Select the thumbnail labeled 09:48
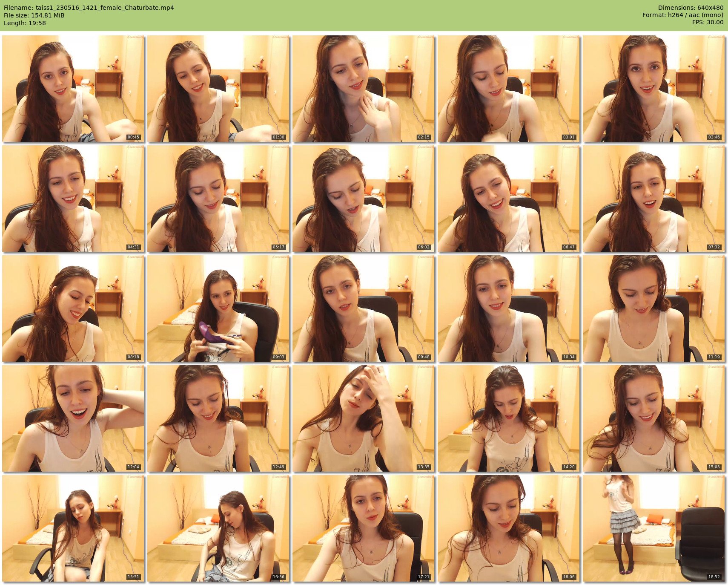 pyautogui.click(x=364, y=308)
